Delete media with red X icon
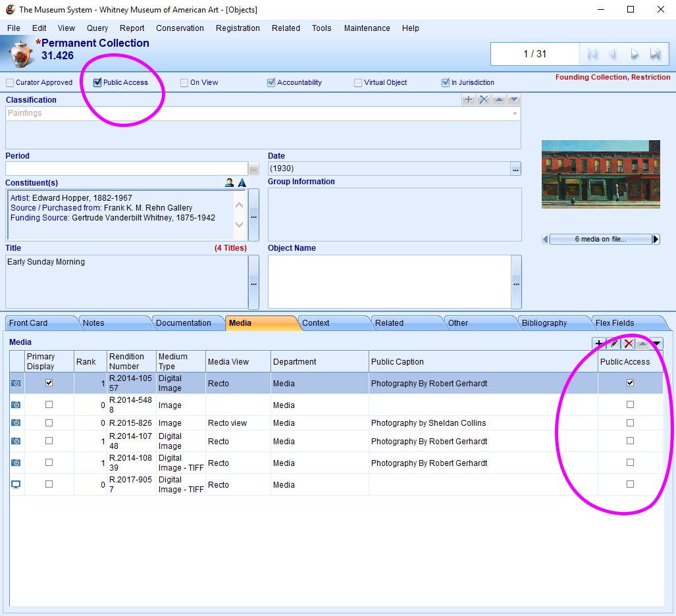 (x=629, y=344)
